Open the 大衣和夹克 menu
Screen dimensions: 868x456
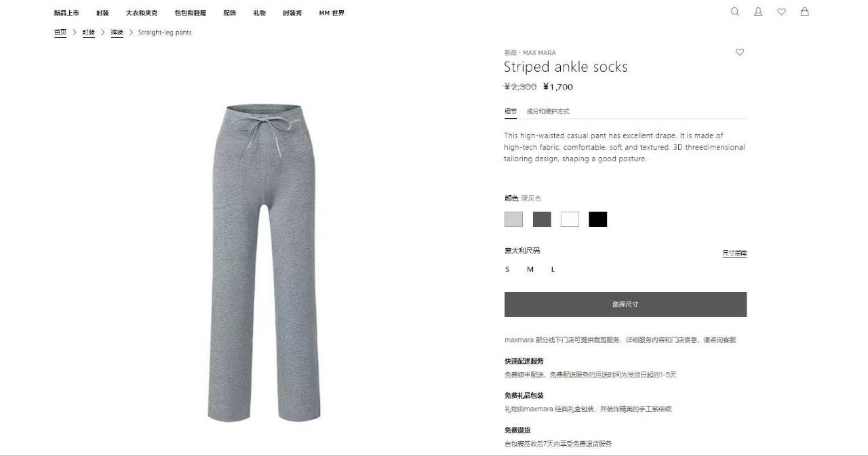142,13
